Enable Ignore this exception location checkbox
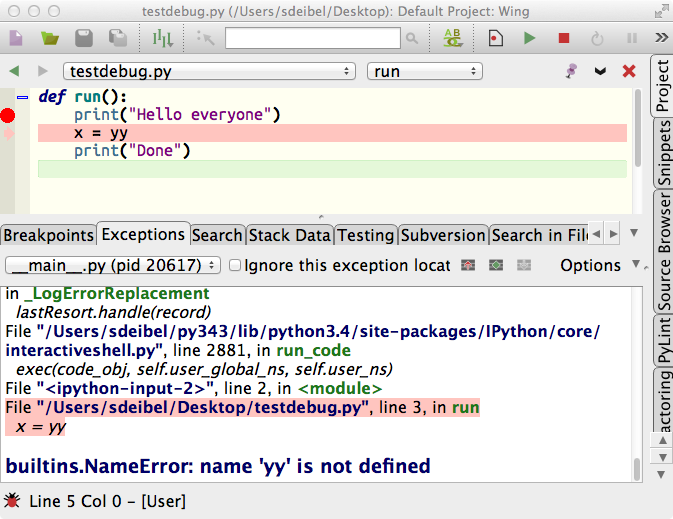Viewport: 673px width, 519px height. click(x=235, y=265)
